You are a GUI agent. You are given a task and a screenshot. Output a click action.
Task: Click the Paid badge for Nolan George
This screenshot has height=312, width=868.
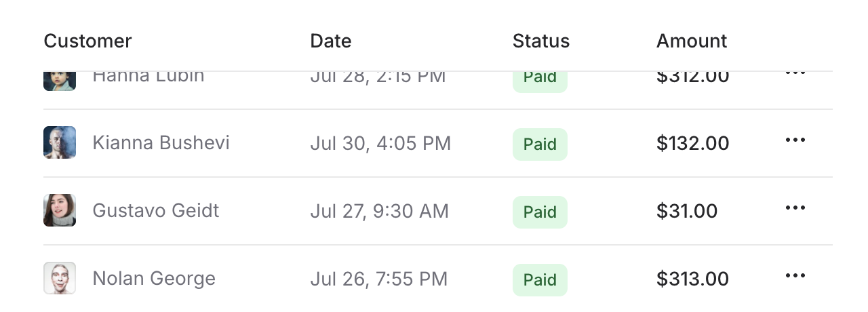pos(540,280)
